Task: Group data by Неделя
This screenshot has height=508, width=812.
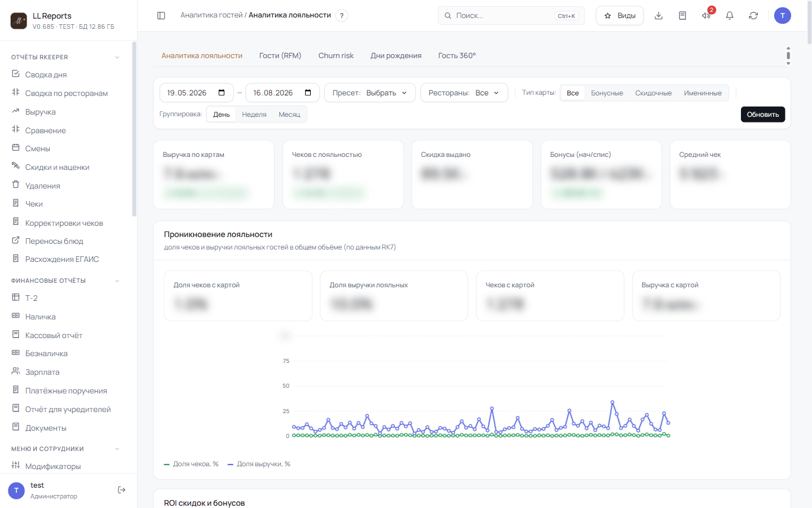Action: click(254, 115)
